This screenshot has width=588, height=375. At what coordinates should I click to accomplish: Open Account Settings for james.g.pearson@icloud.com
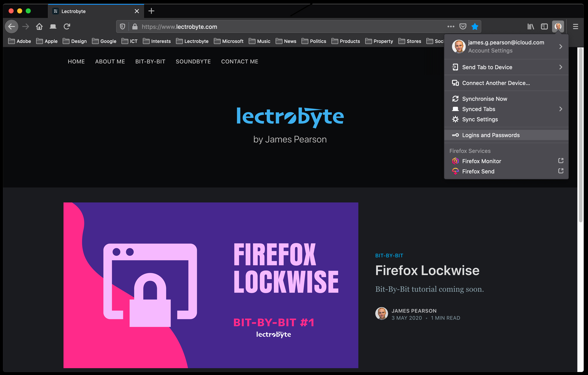click(x=507, y=47)
